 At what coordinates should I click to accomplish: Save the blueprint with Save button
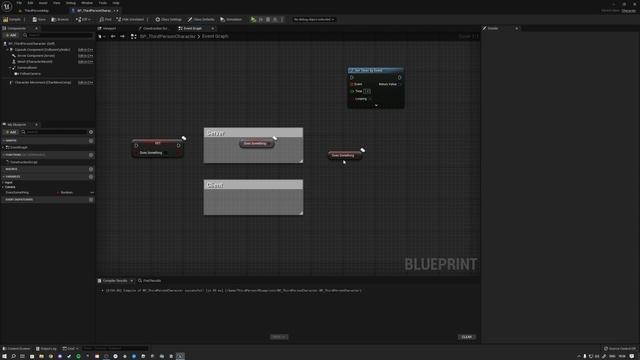pos(39,19)
